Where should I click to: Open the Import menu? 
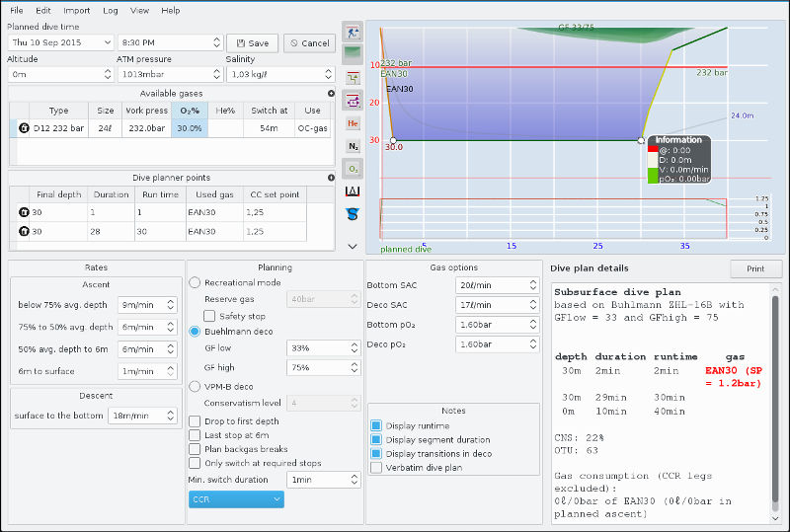(x=77, y=10)
